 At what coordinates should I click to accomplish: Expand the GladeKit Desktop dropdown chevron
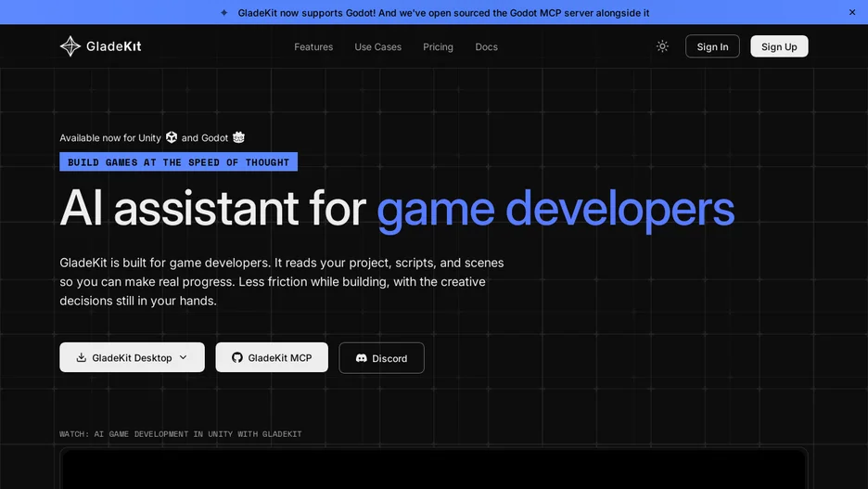184,358
